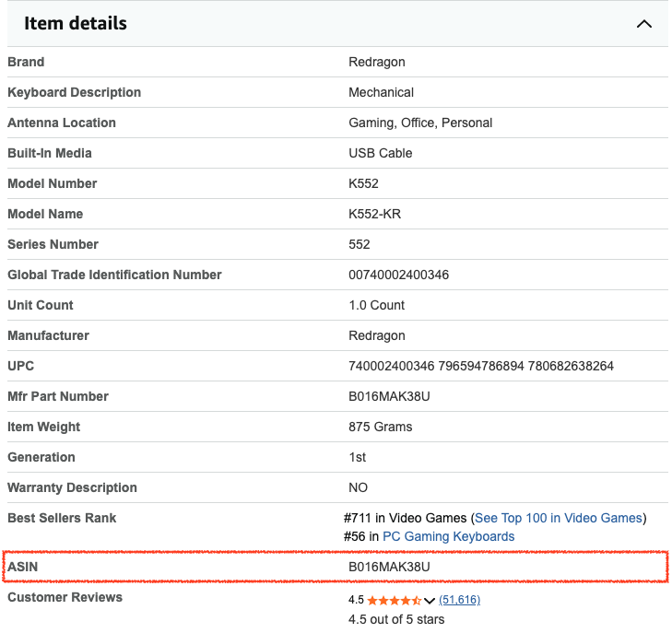Click the 875 Grams value

380,427
